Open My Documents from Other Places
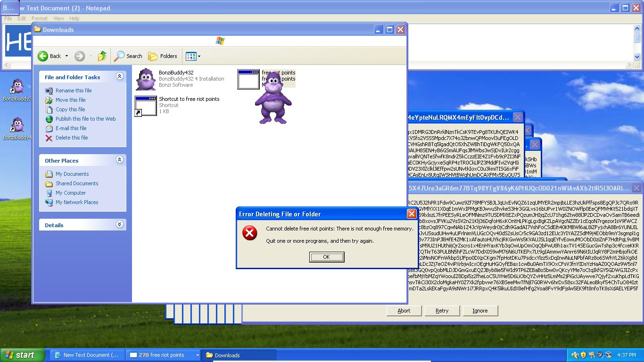 (72, 174)
